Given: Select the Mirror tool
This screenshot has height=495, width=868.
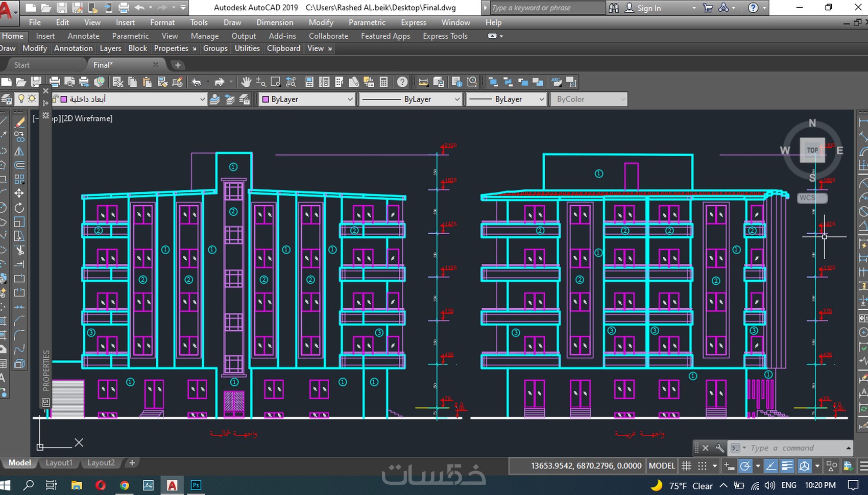Looking at the screenshot, I should [19, 151].
